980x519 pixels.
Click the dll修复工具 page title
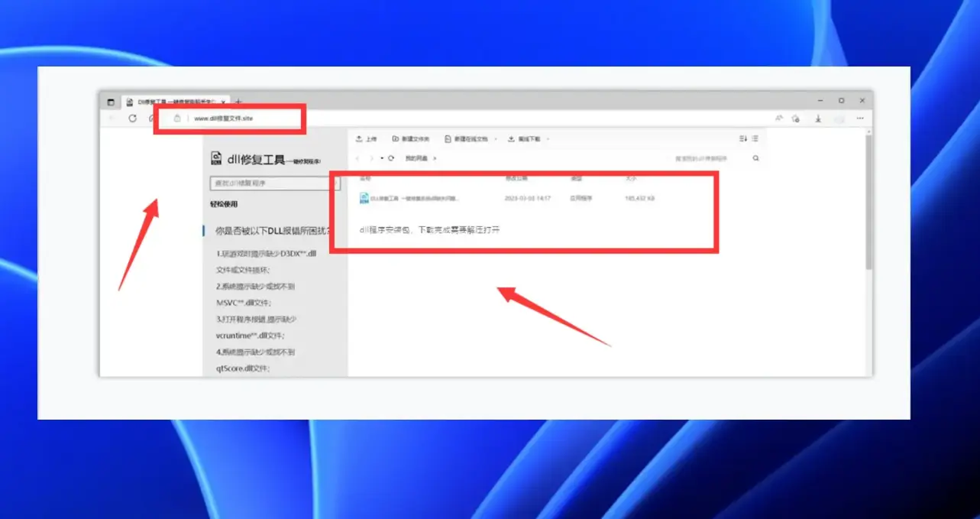click(255, 159)
